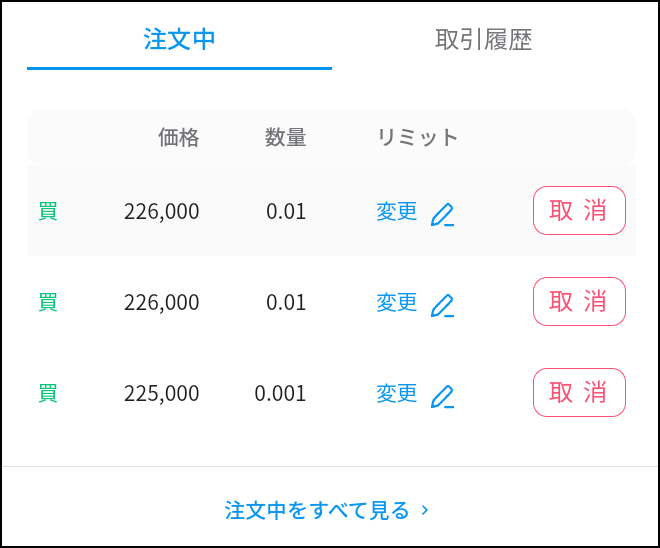The width and height of the screenshot is (660, 548).
Task: Select 買 label of the 225,000 order
Action: (x=48, y=393)
